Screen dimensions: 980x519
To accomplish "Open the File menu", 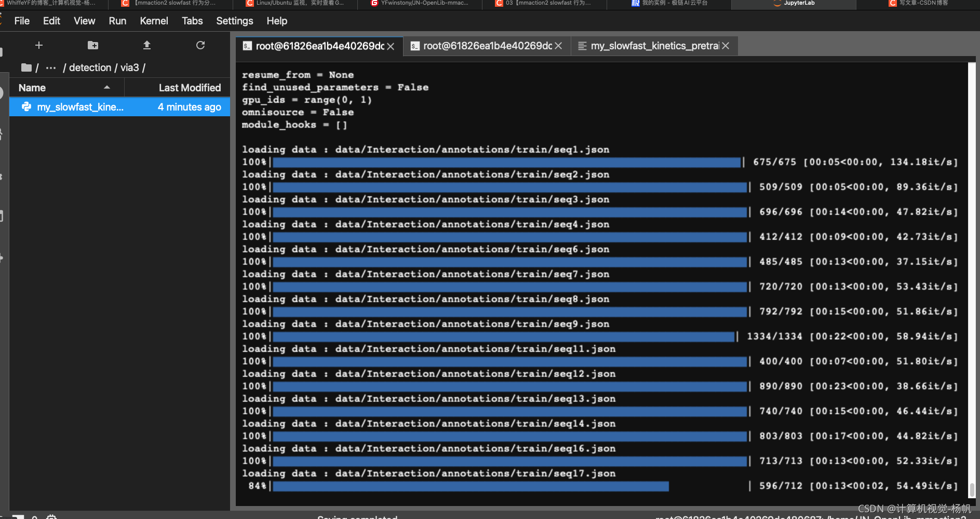I will click(x=22, y=21).
